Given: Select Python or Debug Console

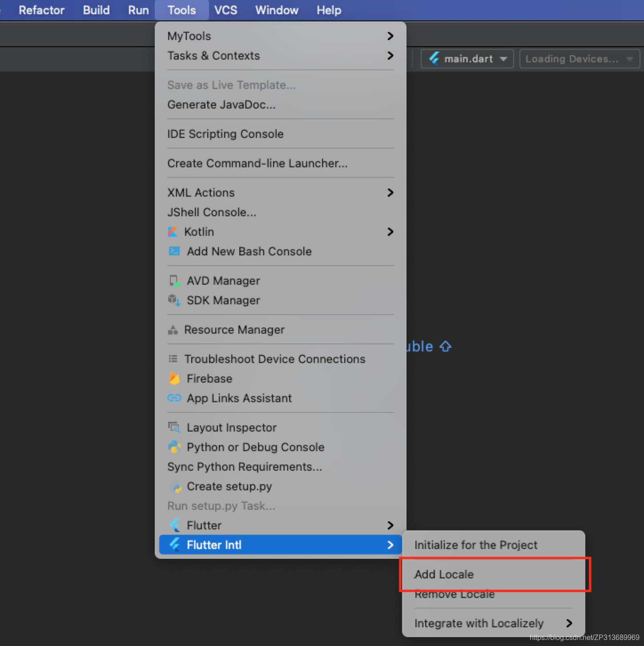Looking at the screenshot, I should (281, 447).
